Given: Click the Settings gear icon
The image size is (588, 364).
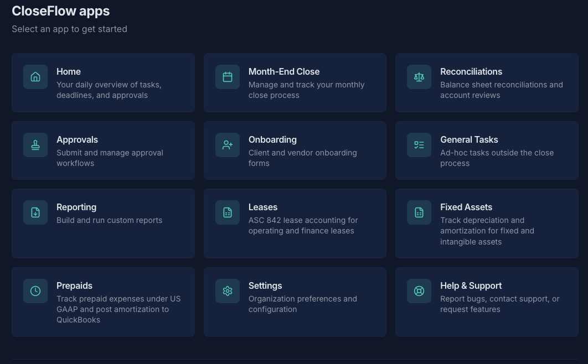Looking at the screenshot, I should click(x=227, y=291).
